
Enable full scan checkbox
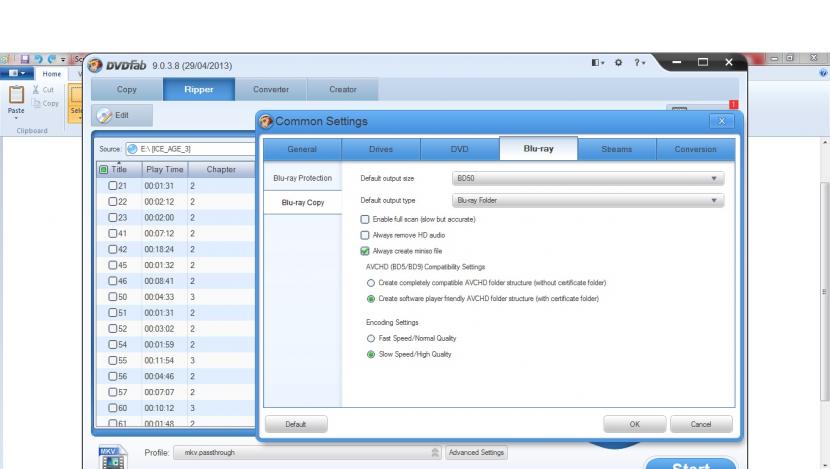click(364, 219)
